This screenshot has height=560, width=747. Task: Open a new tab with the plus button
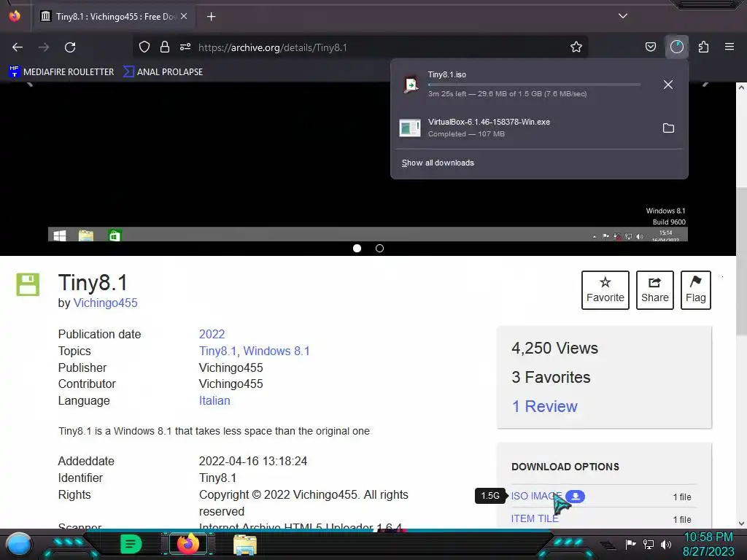[x=211, y=17]
